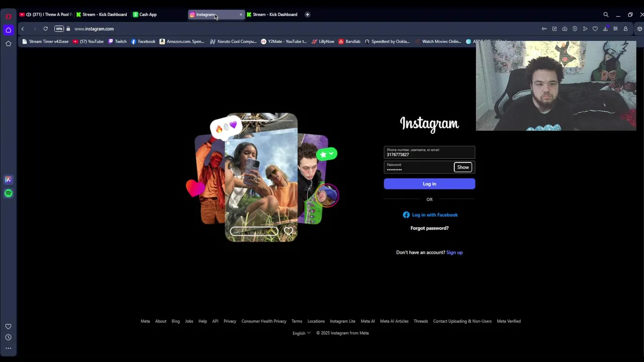The width and height of the screenshot is (644, 362).
Task: Open the Opera start page home icon
Action: [8, 30]
